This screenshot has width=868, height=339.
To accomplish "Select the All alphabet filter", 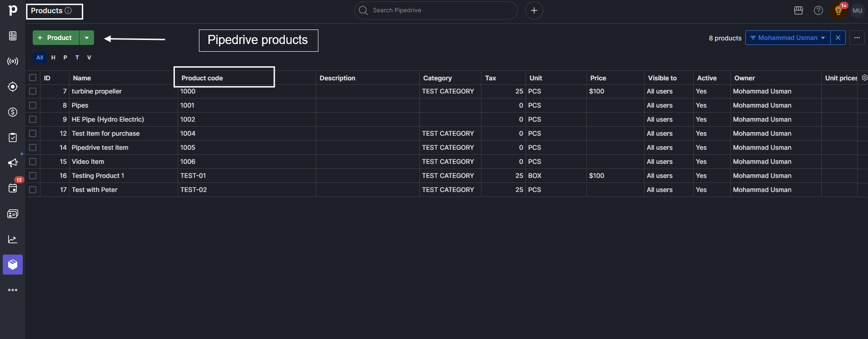I will pos(40,58).
